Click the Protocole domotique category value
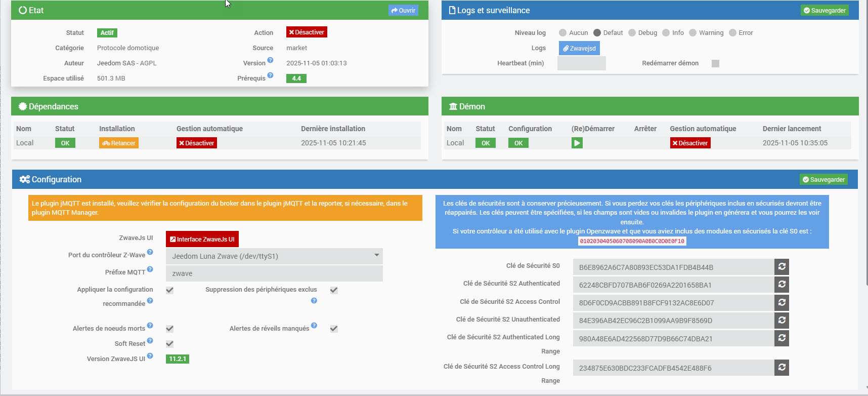This screenshot has height=396, width=868. (128, 48)
